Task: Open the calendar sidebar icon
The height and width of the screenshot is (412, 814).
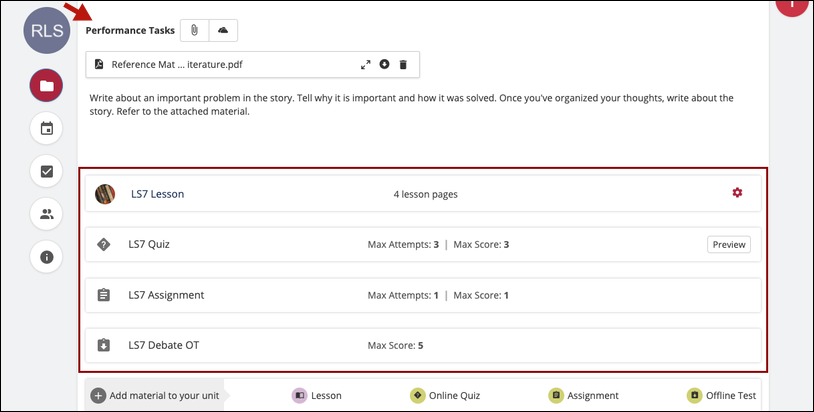Action: (x=47, y=128)
